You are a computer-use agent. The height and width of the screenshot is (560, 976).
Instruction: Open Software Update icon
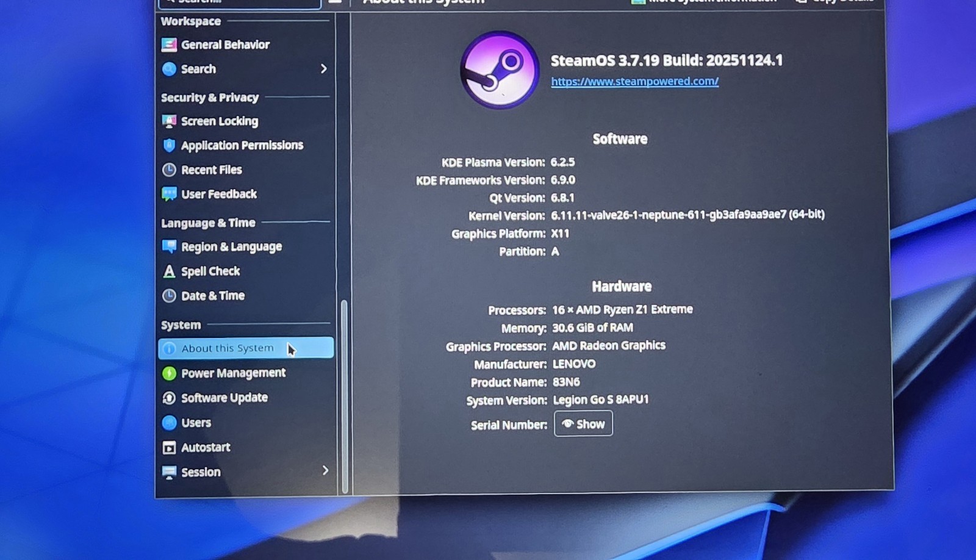pos(169,398)
